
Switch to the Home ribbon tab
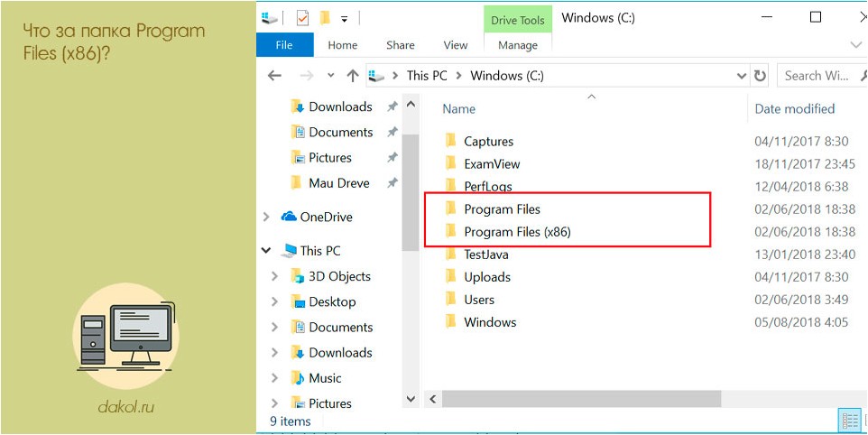[343, 45]
